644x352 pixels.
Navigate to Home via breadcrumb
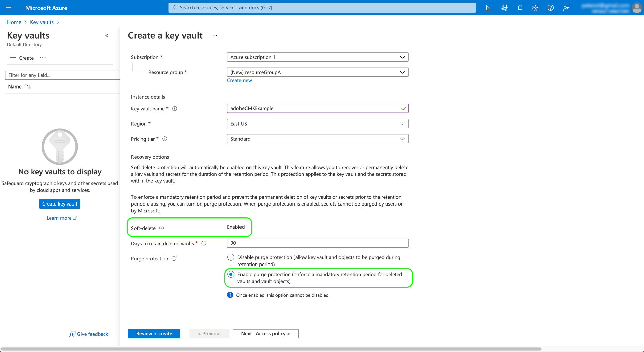coord(14,22)
